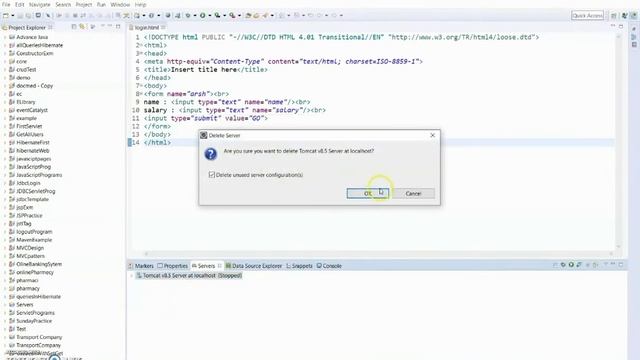
Task: Click the Open Perspective icon
Action: coord(613,16)
